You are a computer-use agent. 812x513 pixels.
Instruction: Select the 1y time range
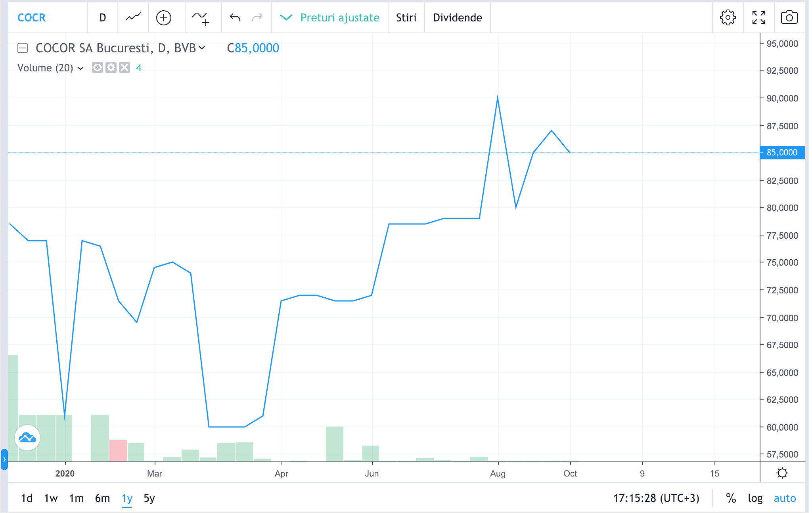click(127, 498)
